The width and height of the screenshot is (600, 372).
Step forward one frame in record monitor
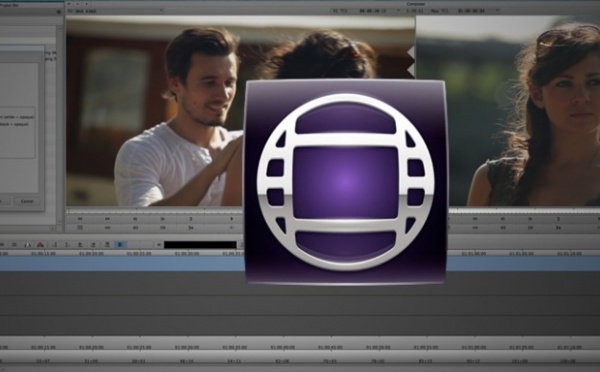(x=530, y=219)
